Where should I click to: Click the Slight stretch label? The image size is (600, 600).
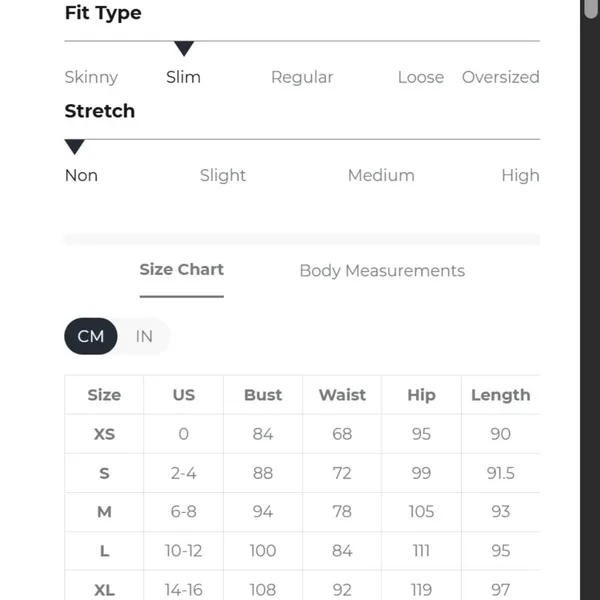click(223, 176)
